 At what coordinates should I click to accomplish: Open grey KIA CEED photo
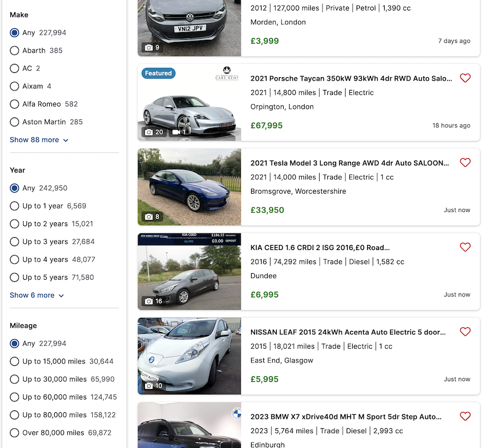189,271
